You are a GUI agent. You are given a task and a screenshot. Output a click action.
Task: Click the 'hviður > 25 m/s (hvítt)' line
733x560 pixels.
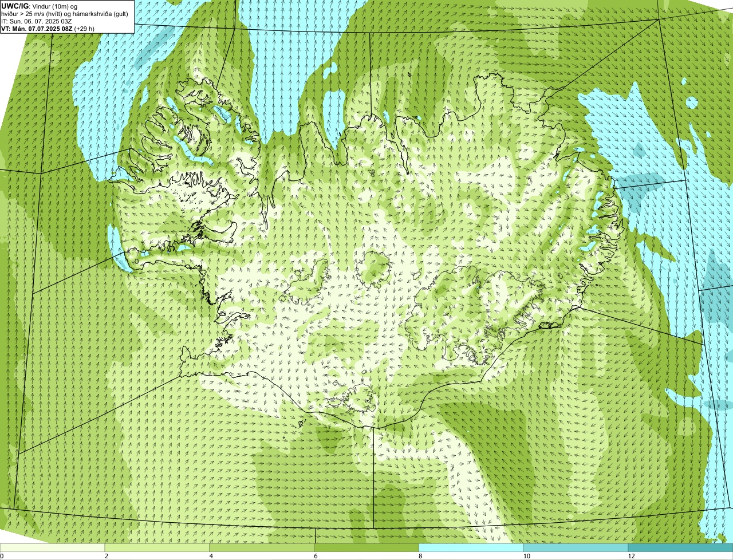65,13
